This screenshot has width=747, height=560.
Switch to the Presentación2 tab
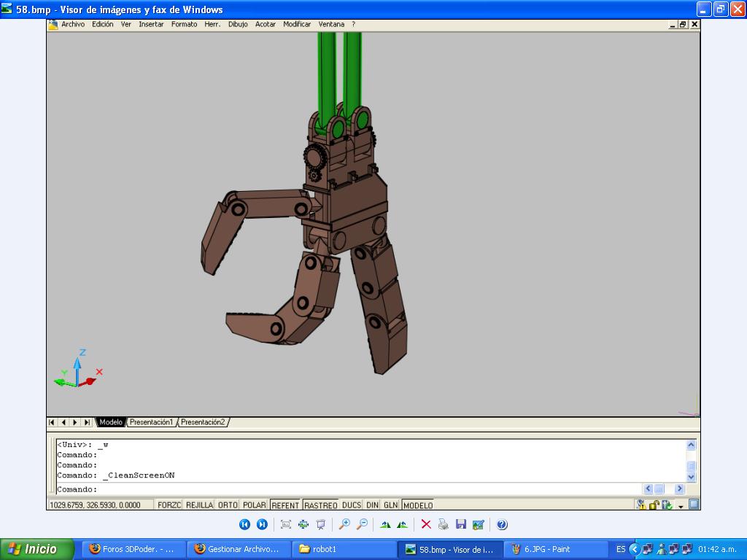[x=203, y=422]
